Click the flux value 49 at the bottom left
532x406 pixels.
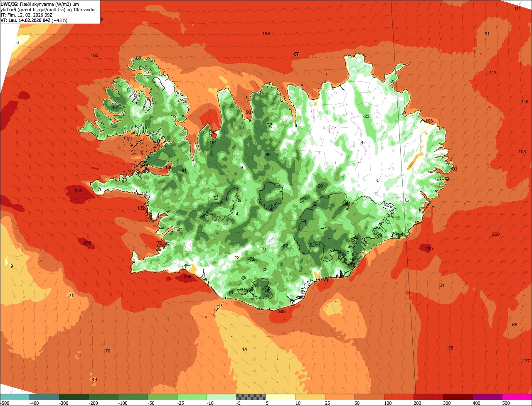coord(94,379)
